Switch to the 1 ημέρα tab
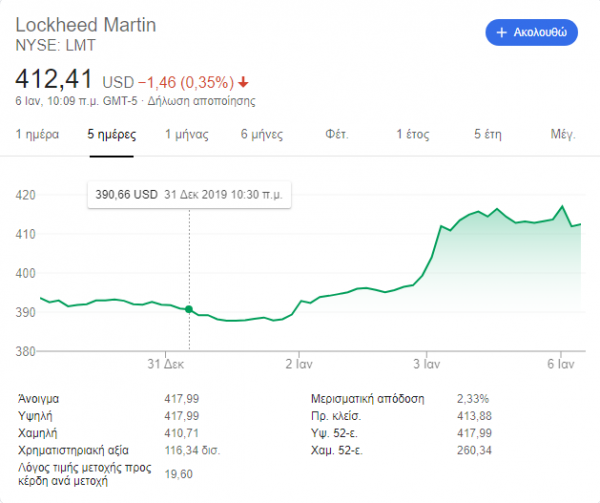 tap(37, 134)
